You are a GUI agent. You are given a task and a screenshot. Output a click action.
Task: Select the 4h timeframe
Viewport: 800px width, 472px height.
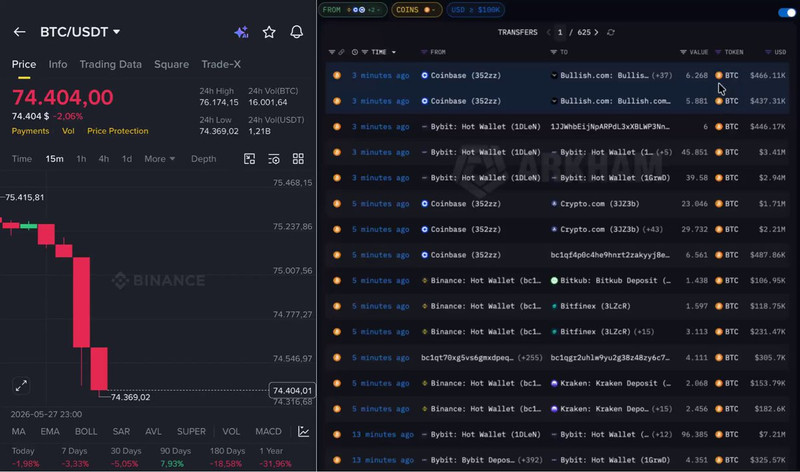click(104, 159)
